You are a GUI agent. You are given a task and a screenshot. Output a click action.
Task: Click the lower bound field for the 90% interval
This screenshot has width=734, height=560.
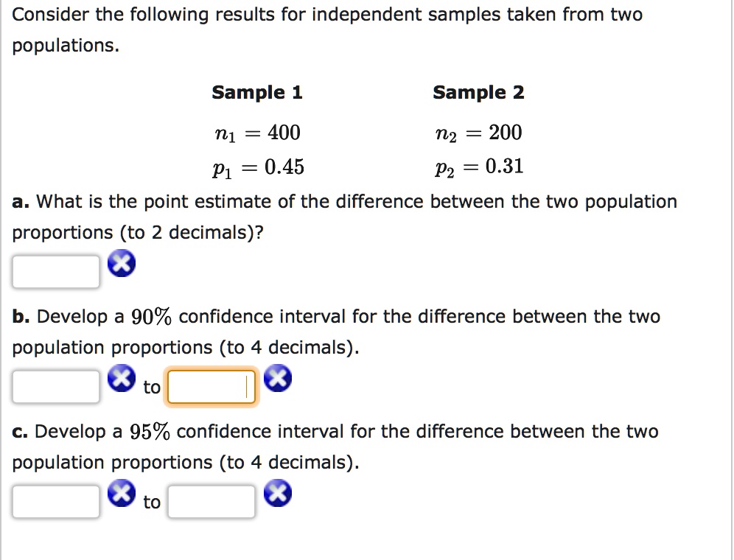55,385
